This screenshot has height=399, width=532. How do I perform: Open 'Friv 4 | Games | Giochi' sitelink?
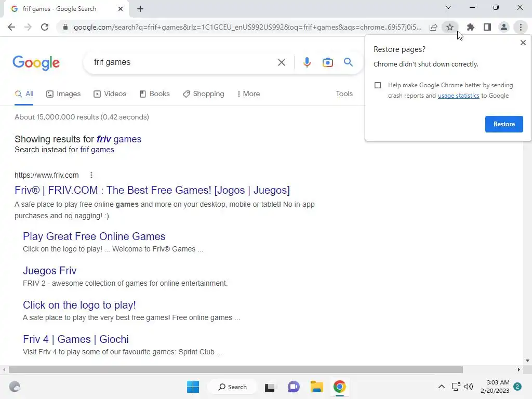(76, 339)
